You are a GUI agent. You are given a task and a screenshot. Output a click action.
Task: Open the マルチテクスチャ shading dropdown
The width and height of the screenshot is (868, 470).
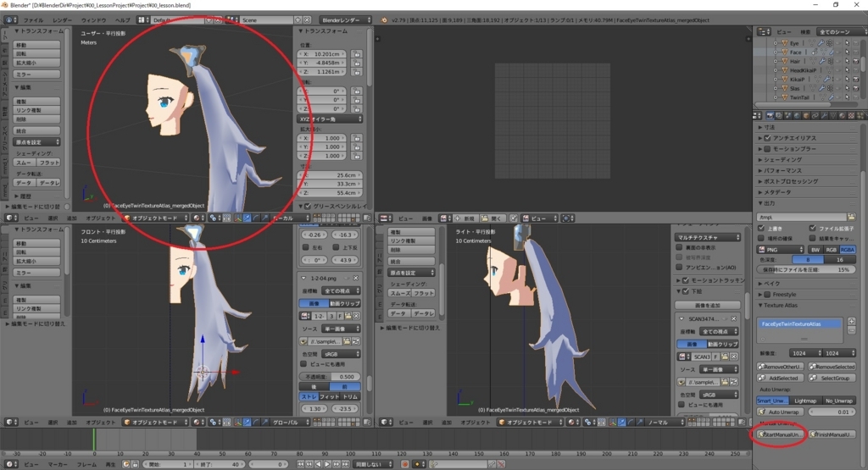tap(708, 237)
